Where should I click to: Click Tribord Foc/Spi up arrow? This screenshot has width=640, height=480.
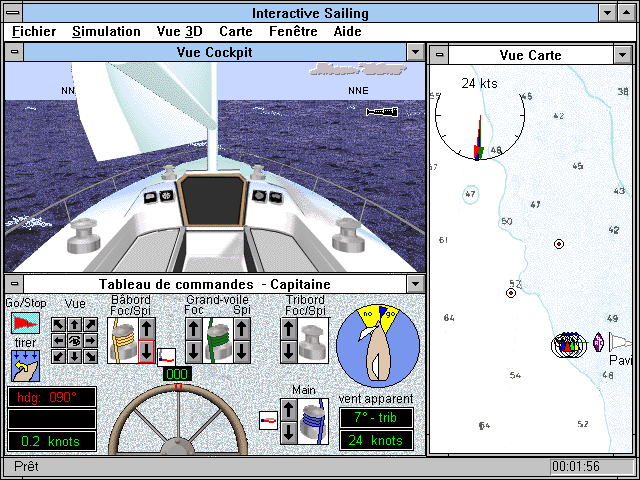(x=289, y=329)
